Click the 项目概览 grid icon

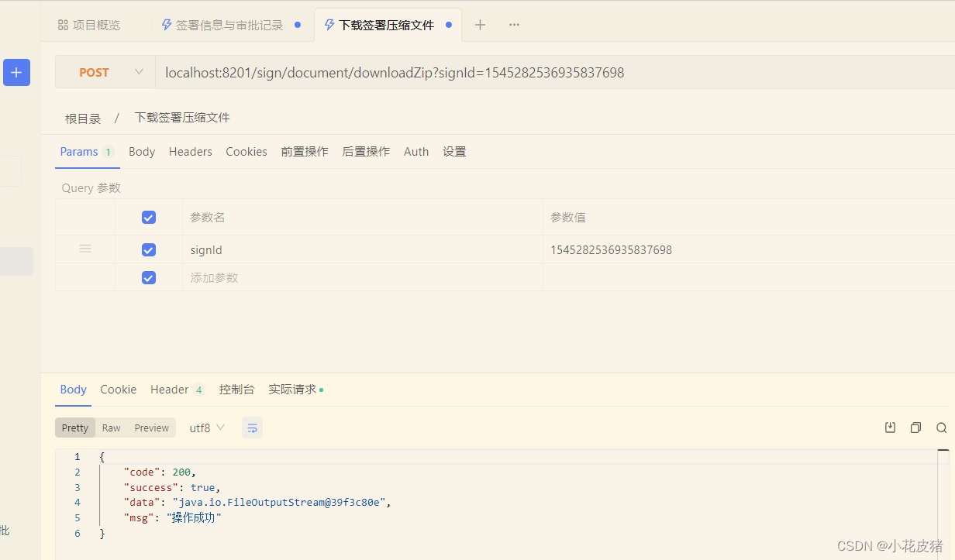click(x=63, y=25)
